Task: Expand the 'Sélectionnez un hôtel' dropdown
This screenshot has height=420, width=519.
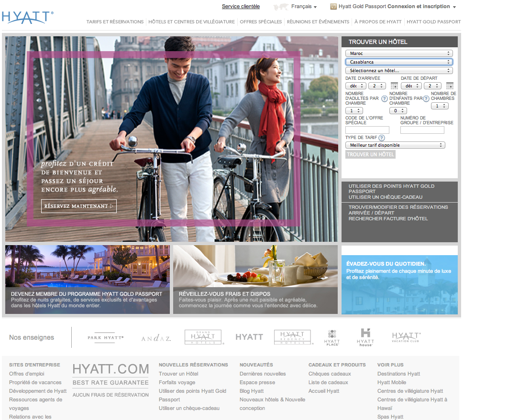Action: pyautogui.click(x=399, y=71)
